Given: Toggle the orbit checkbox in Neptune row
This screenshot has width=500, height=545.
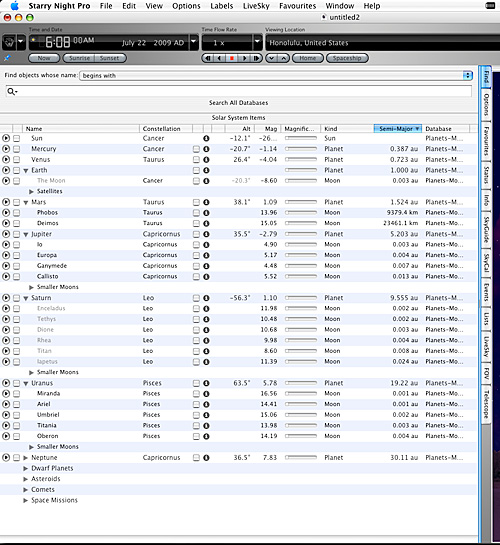Looking at the screenshot, I should pos(196,458).
